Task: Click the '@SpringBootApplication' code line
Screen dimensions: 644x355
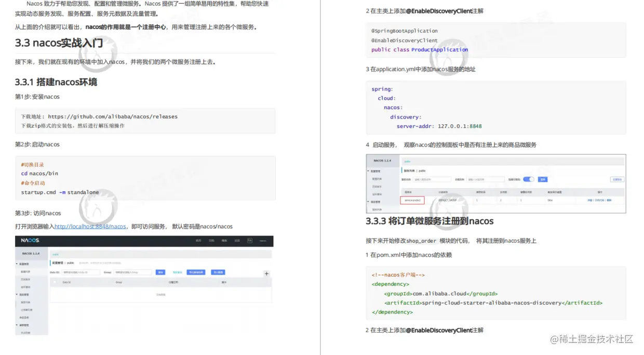Action: coord(405,31)
